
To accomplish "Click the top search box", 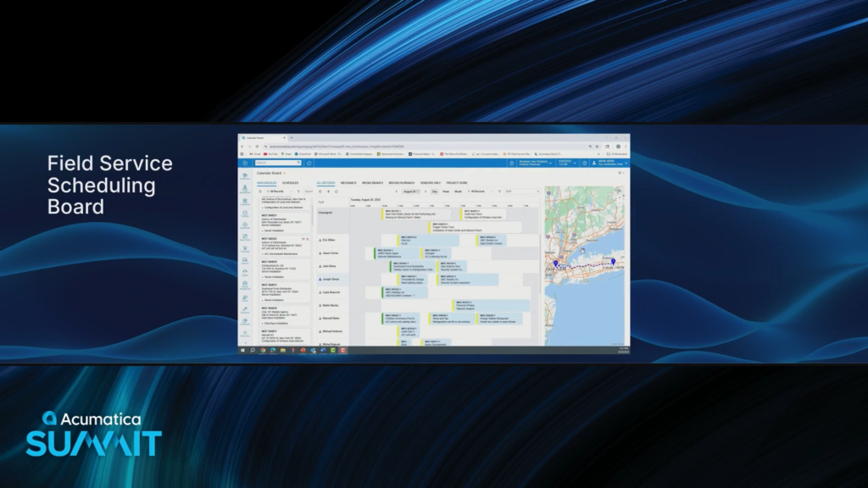I will coord(275,163).
